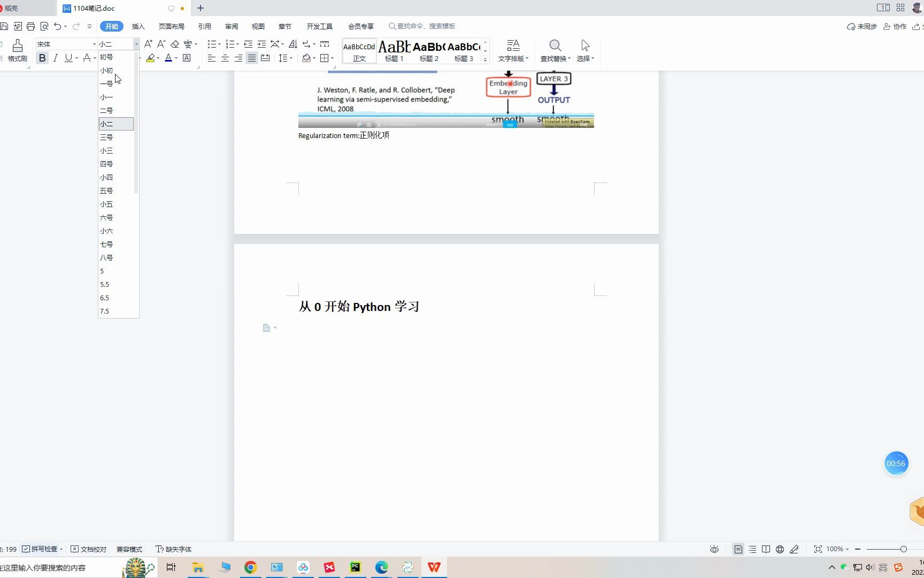Toggle document proofreading (文档校对)
Image resolution: width=924 pixels, height=578 pixels.
pos(88,549)
